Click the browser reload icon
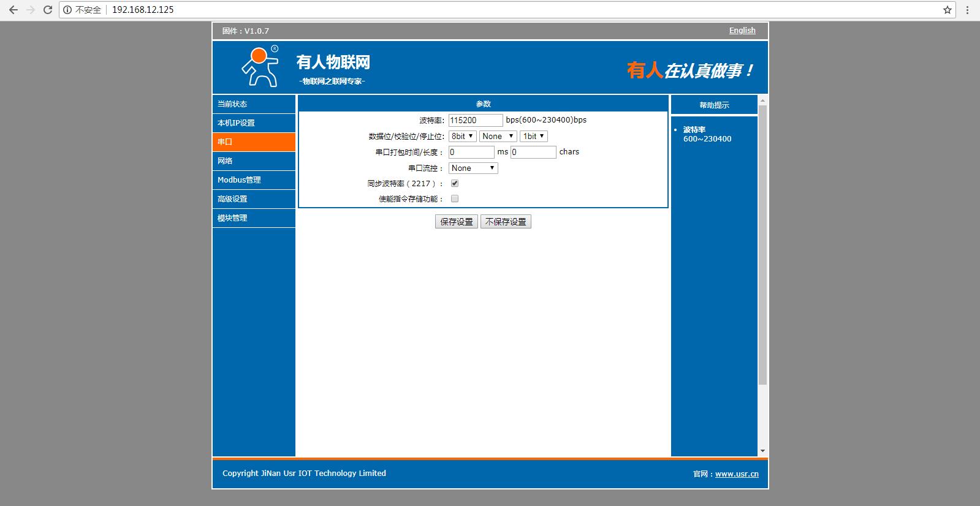The height and width of the screenshot is (506, 980). click(47, 10)
